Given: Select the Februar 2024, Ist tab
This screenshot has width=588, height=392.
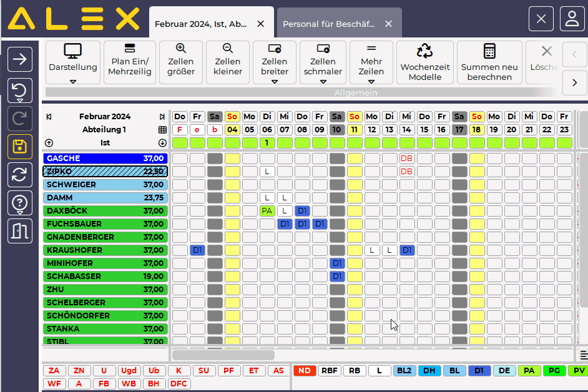Looking at the screenshot, I should [200, 24].
